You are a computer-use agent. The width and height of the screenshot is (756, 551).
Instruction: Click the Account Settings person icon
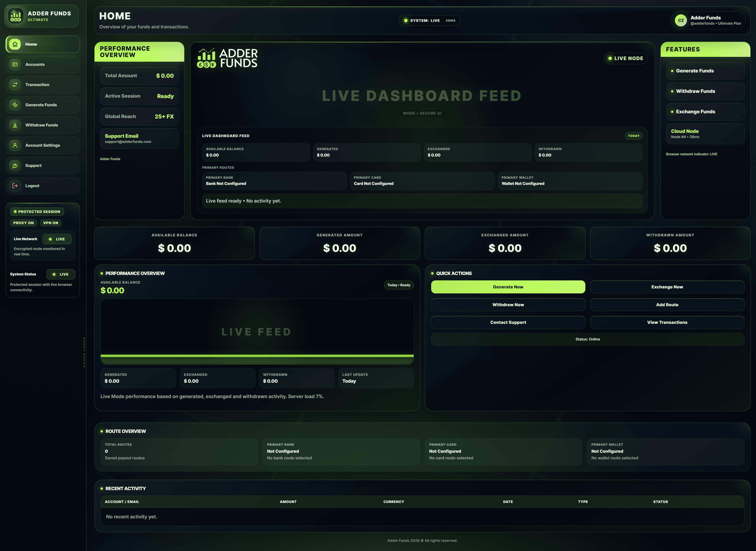click(x=15, y=145)
